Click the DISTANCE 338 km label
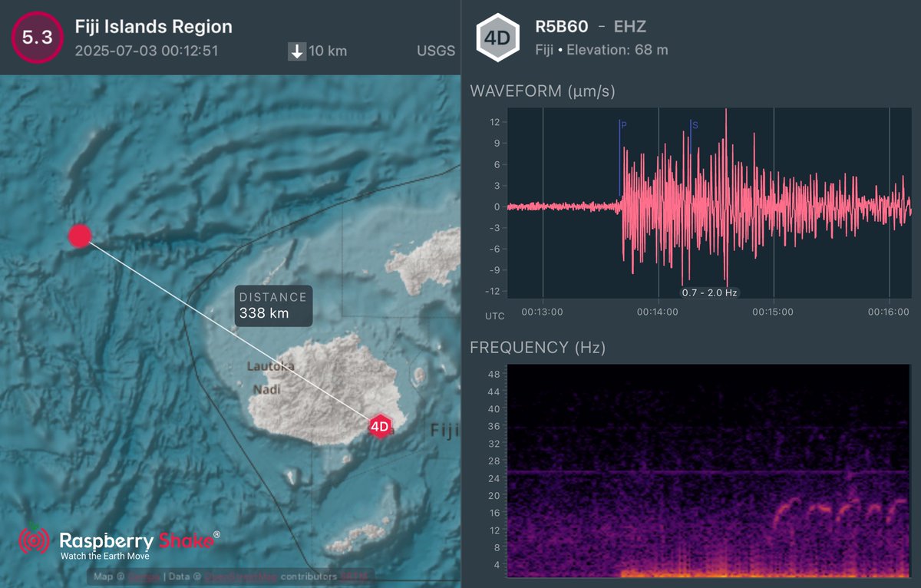Screen dimensions: 921x588 click(272, 306)
